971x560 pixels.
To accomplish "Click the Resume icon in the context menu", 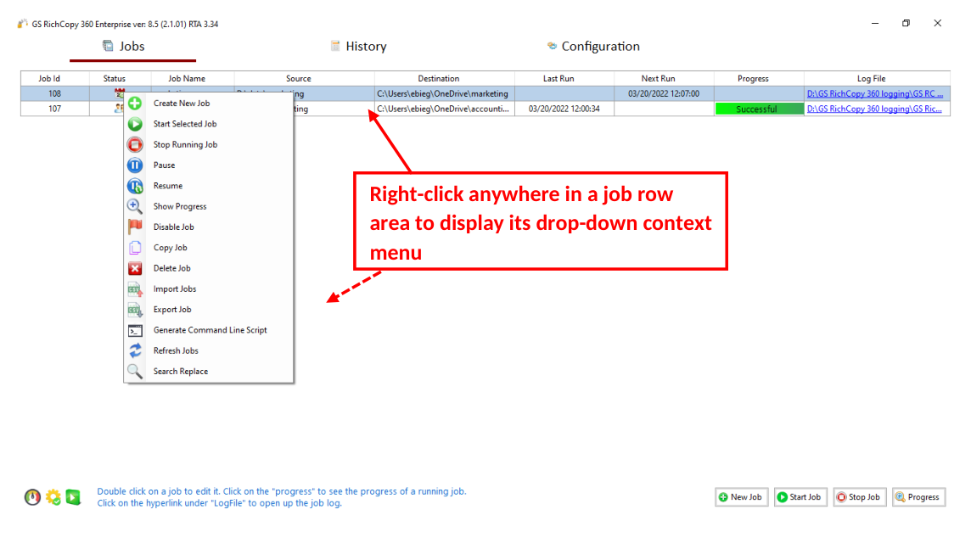I will (135, 186).
